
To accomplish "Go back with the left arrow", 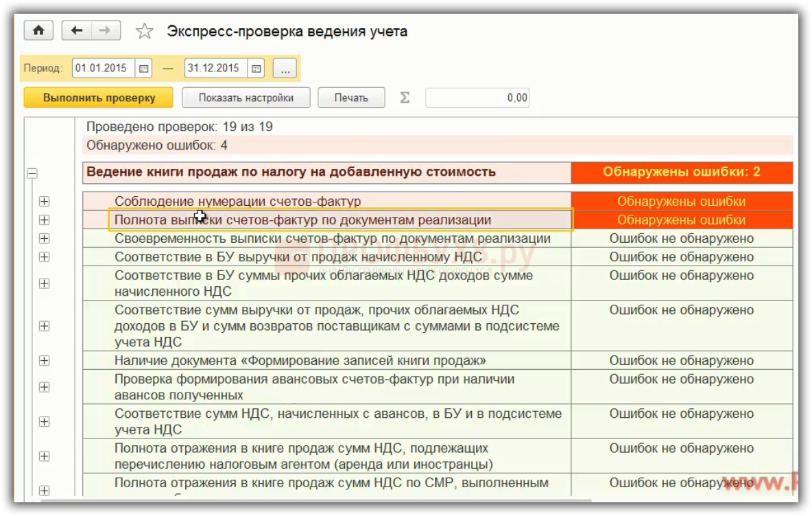I will 77,31.
